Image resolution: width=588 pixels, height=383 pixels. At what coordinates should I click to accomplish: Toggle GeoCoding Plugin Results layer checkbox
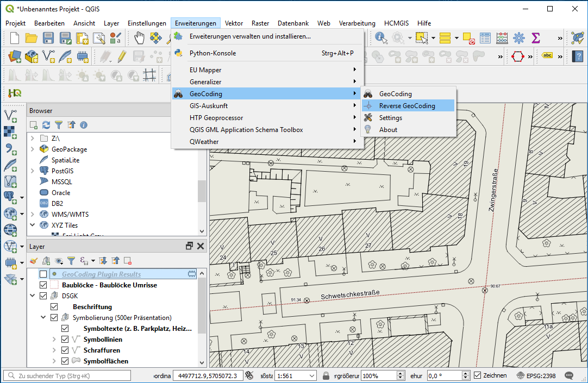click(43, 274)
